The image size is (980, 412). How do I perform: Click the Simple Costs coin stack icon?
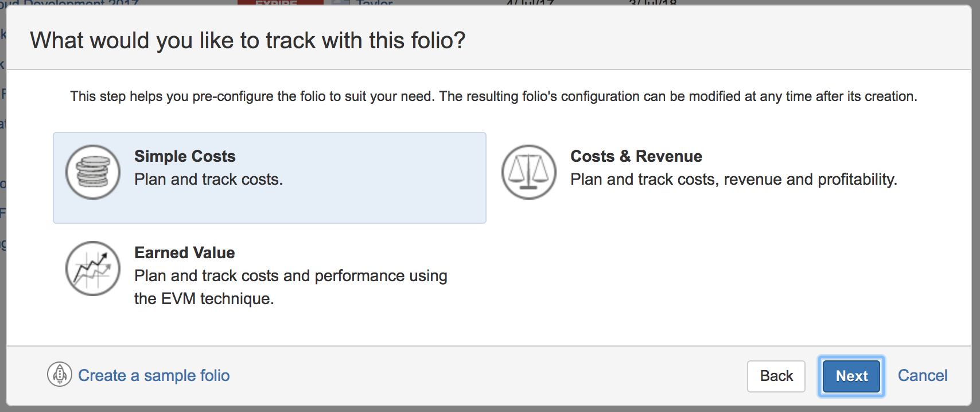(x=93, y=172)
